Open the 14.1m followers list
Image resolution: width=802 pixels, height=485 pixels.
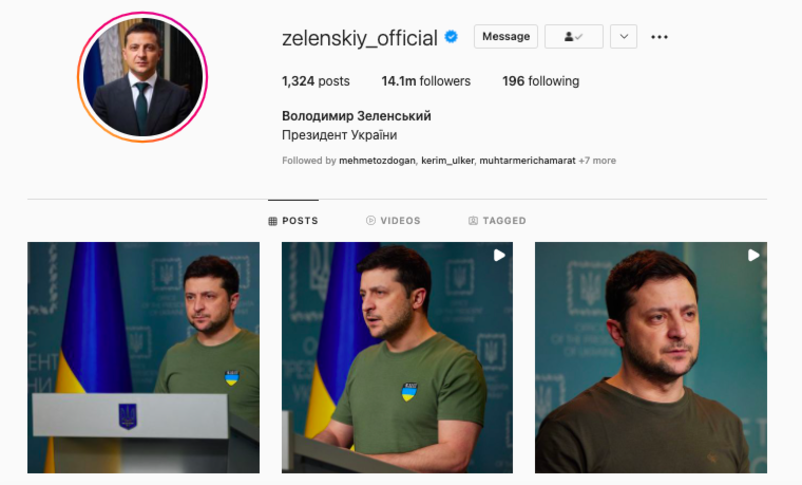(426, 81)
